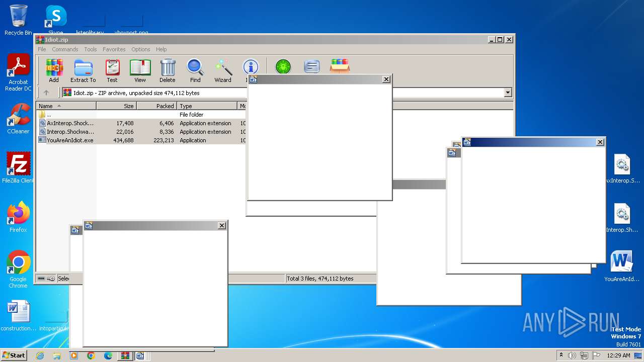Open the Options menu
Screen dimensions: 644x362
pyautogui.click(x=141, y=49)
